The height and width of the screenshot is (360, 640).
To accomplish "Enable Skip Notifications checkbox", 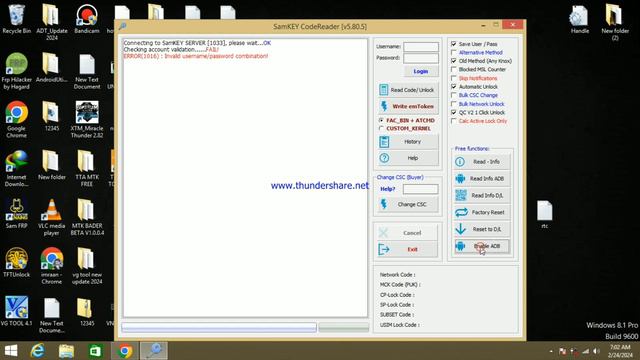I will pos(453,78).
